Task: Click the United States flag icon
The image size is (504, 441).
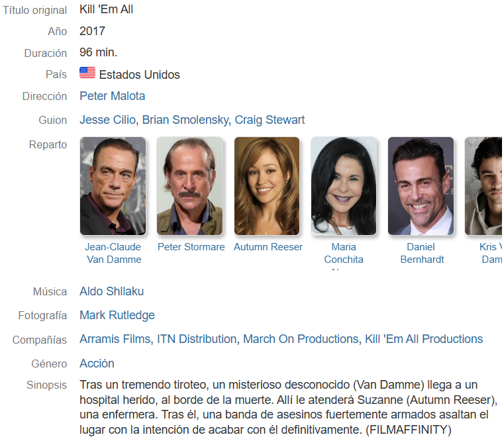Action: pyautogui.click(x=87, y=73)
